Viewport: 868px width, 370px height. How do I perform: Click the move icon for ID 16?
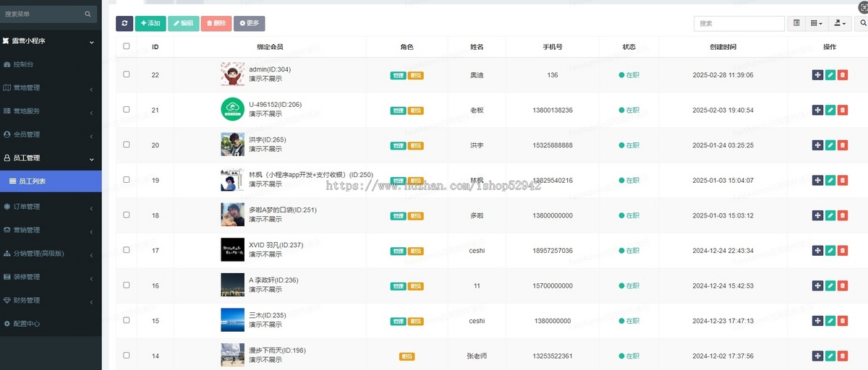pos(817,285)
